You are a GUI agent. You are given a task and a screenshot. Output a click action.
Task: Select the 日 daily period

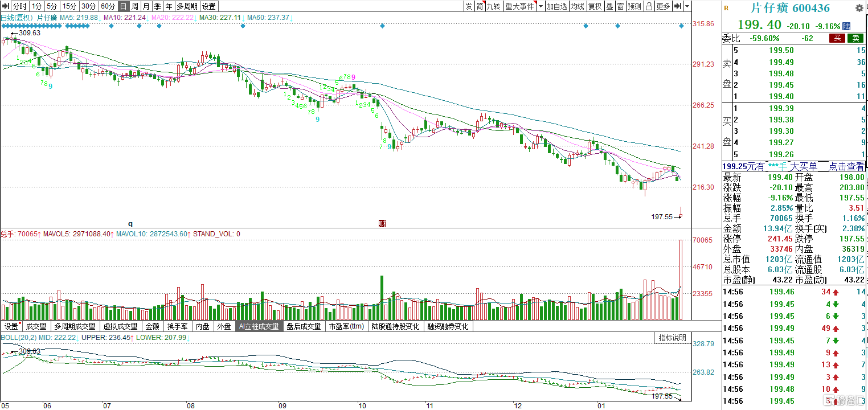point(123,6)
